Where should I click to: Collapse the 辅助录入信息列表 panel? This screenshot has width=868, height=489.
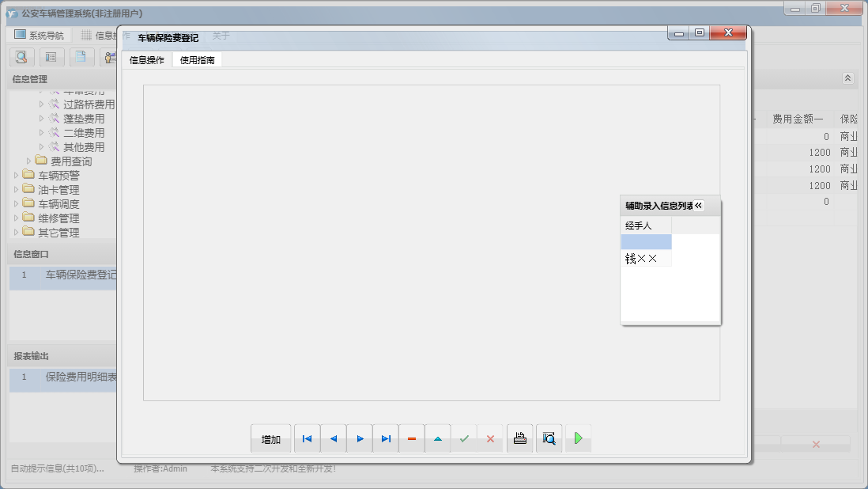699,206
